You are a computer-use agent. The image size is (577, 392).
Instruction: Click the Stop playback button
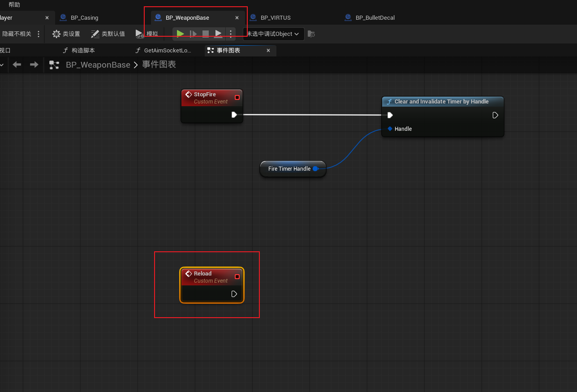point(206,34)
